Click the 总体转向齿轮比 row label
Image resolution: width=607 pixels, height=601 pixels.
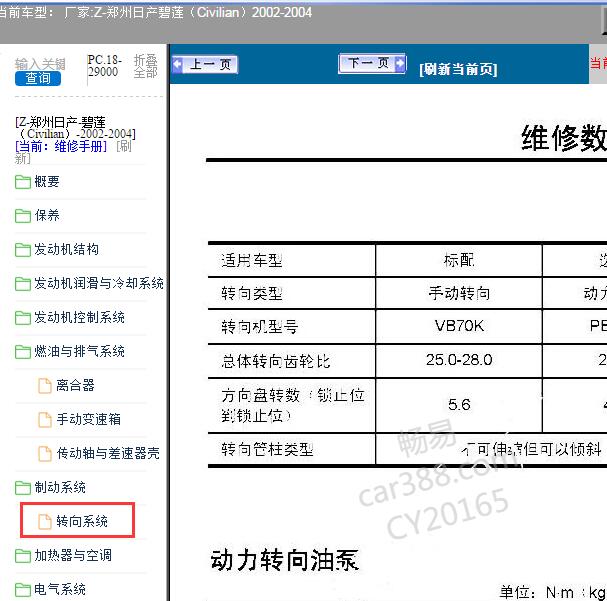coord(276,361)
